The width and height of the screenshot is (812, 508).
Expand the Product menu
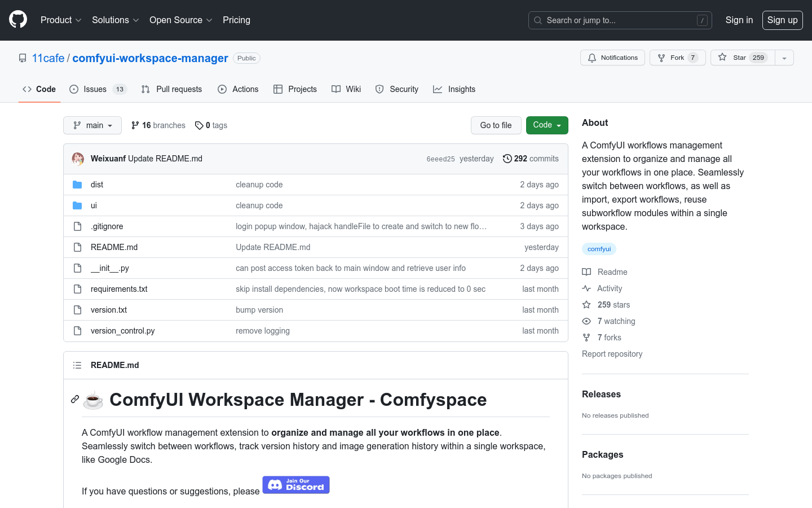(61, 20)
